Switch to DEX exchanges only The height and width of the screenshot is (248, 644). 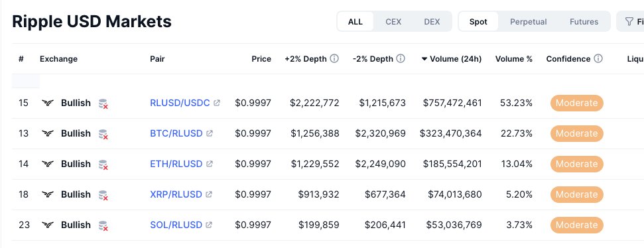(x=432, y=22)
